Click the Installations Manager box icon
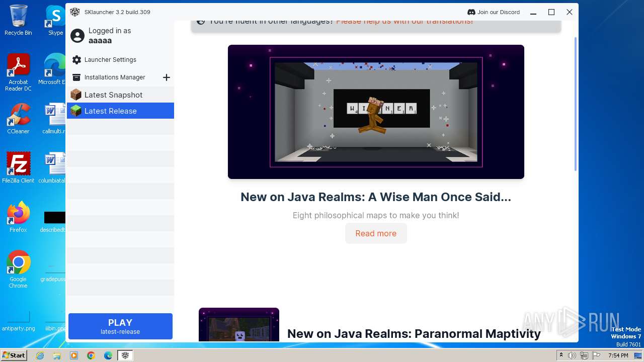644x362 pixels. coord(76,77)
